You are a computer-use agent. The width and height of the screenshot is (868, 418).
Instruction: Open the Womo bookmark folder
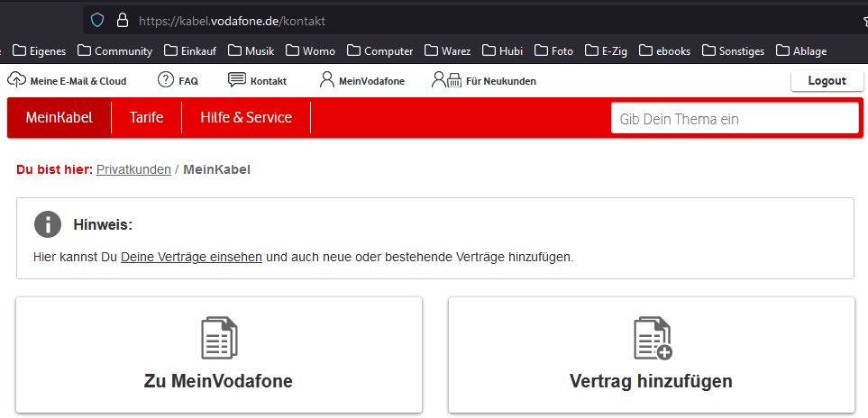pyautogui.click(x=310, y=50)
